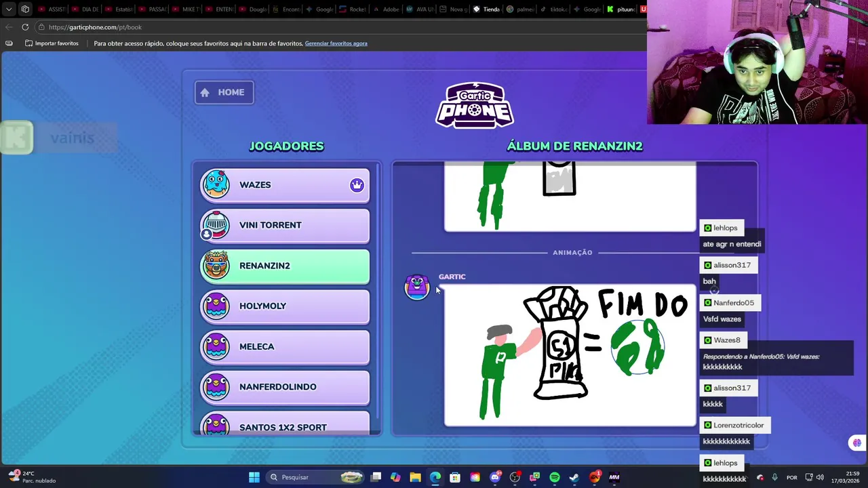
Task: Click the taskbar 'Pesquisar' search box
Action: (315, 477)
